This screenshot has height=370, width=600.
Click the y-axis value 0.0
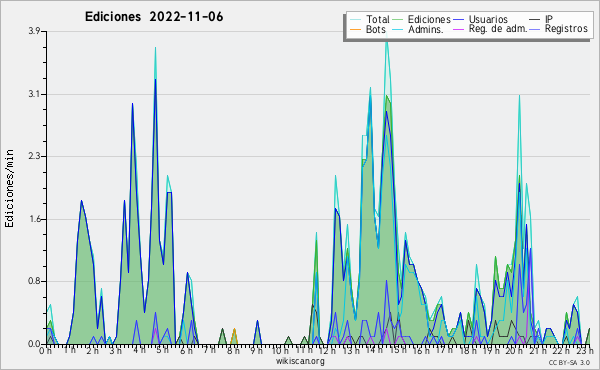point(34,344)
